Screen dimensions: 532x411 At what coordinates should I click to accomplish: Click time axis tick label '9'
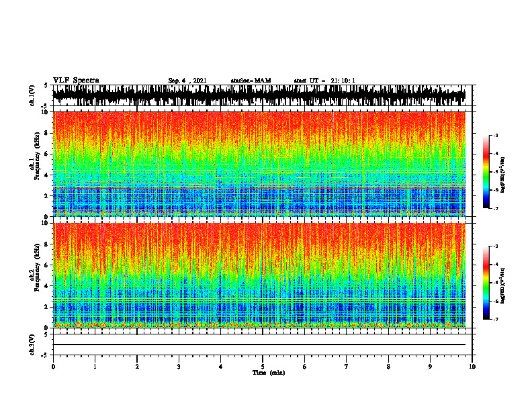click(x=430, y=367)
